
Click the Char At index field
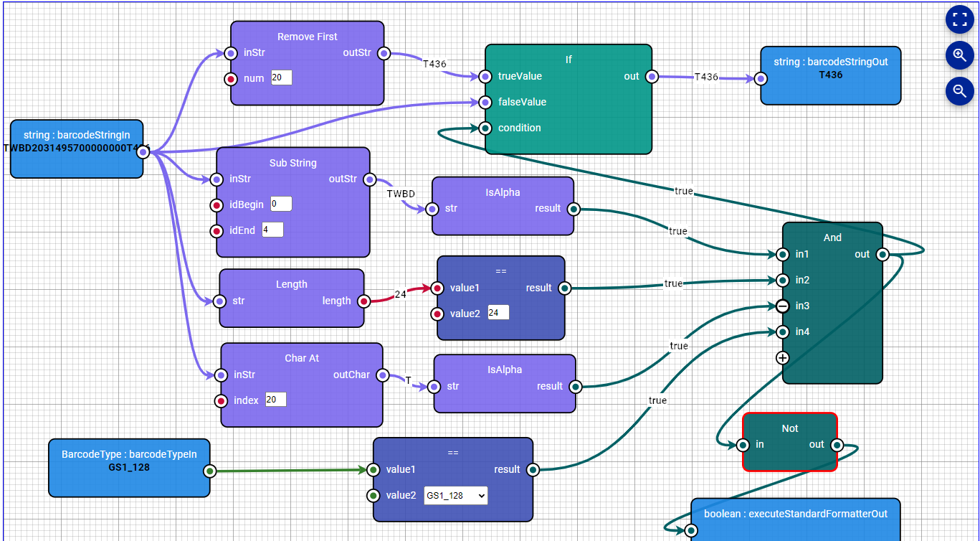(275, 400)
